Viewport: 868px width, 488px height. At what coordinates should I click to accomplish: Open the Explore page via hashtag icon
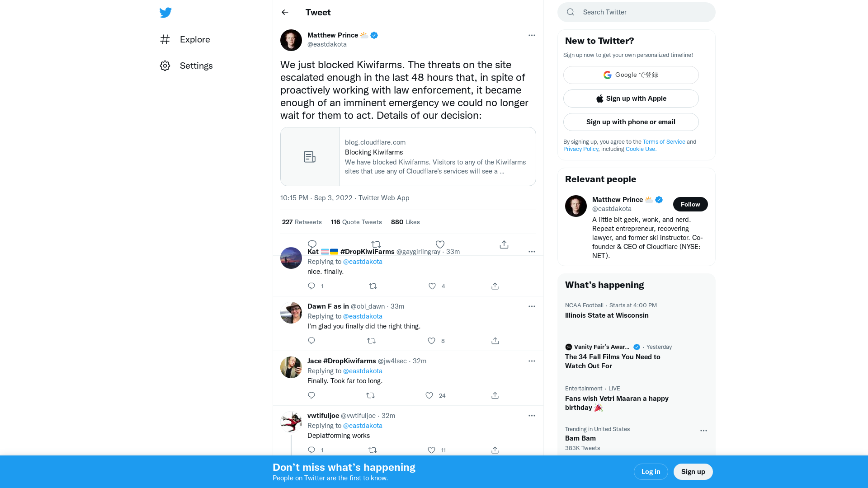pyautogui.click(x=165, y=39)
